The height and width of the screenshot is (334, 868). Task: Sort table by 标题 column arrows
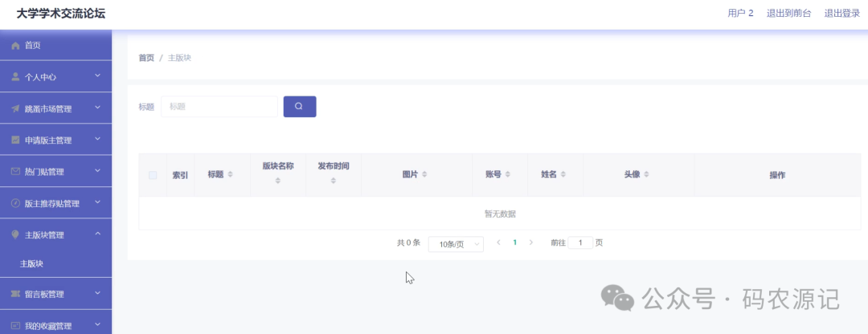click(231, 175)
